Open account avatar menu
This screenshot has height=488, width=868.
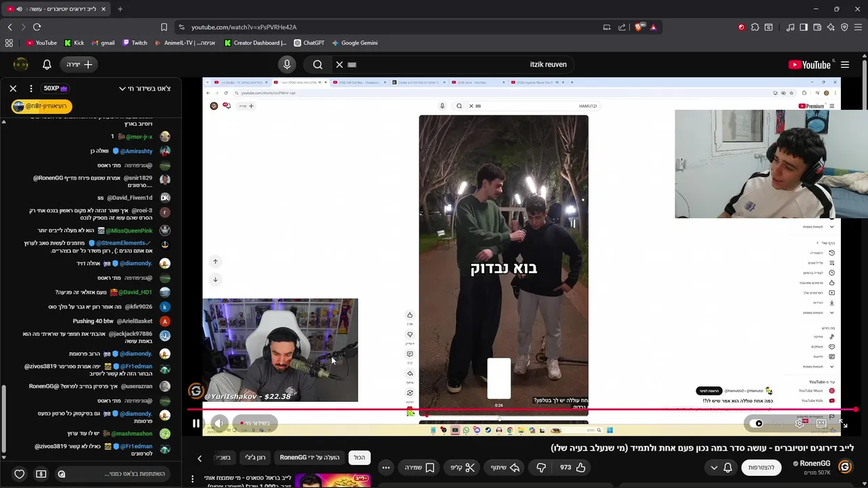pyautogui.click(x=21, y=64)
